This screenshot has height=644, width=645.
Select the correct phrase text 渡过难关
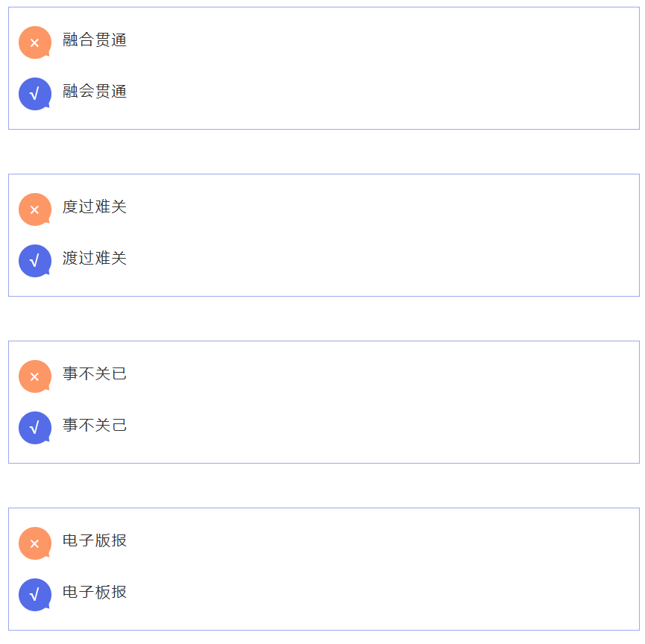[95, 259]
